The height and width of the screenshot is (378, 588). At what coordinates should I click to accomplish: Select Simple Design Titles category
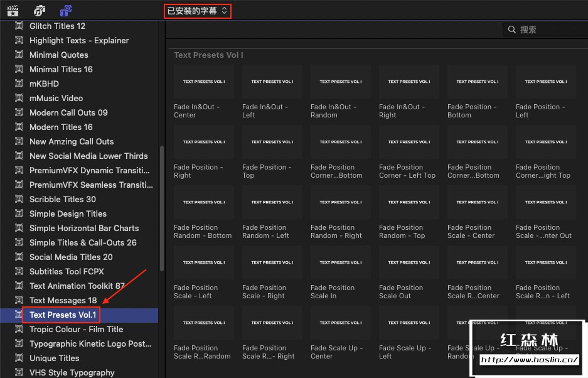click(x=68, y=214)
